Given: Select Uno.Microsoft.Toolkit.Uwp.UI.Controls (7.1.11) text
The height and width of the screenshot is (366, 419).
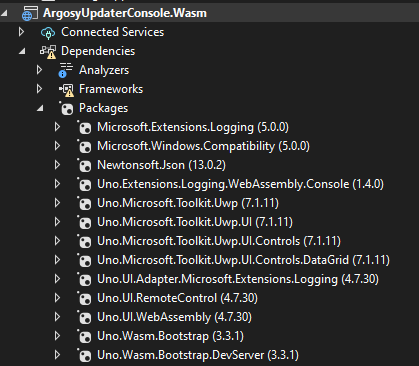Looking at the screenshot, I should click(219, 241).
